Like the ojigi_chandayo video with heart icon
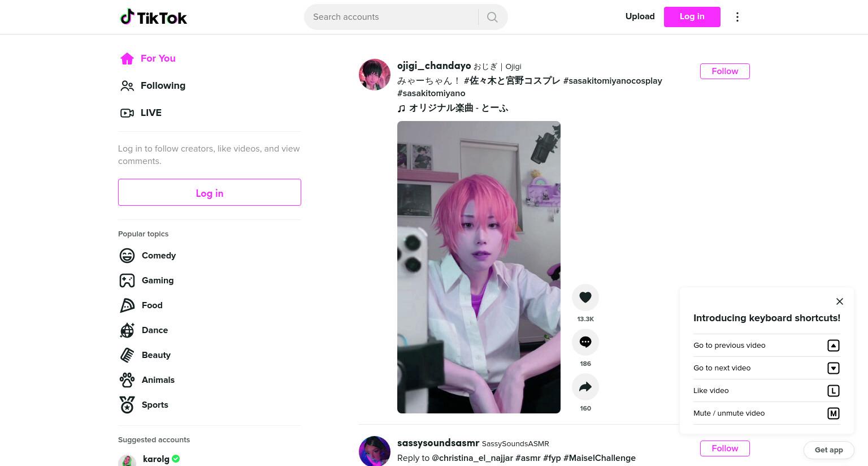 [585, 297]
